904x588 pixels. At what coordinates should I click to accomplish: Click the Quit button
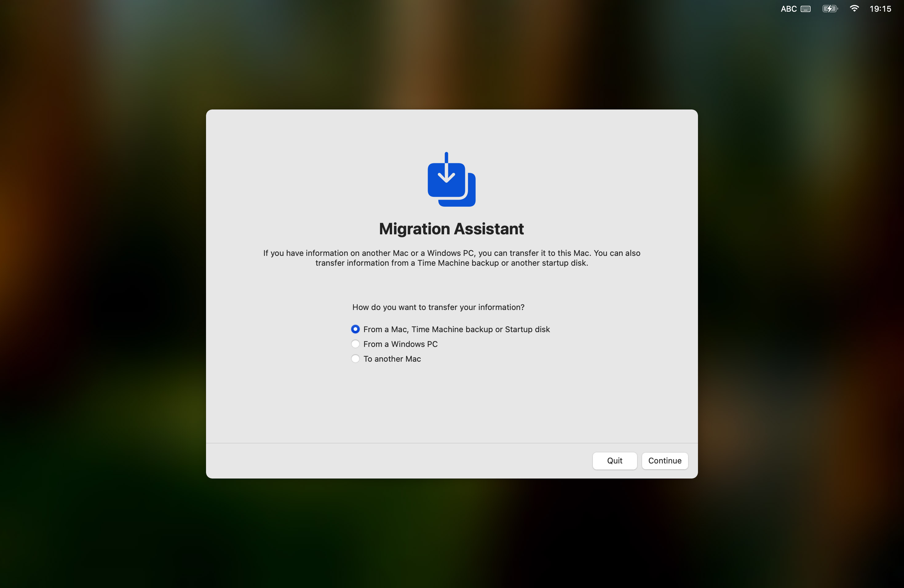pos(614,461)
